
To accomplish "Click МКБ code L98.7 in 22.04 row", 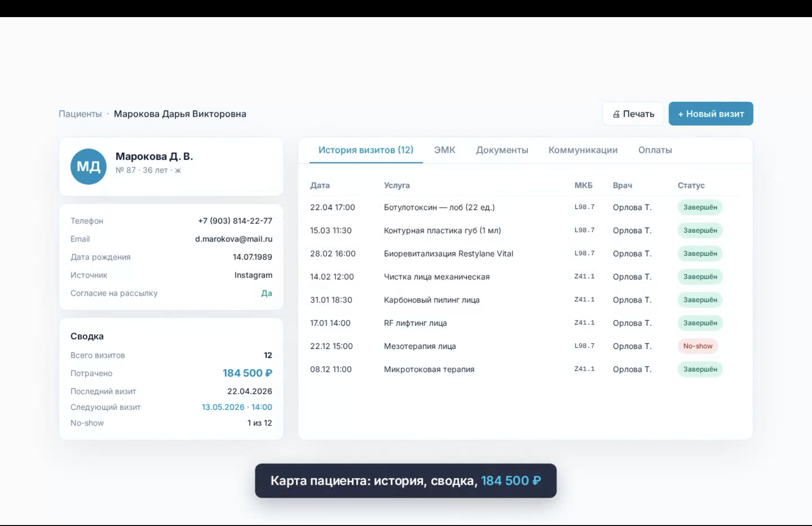I will tap(585, 207).
